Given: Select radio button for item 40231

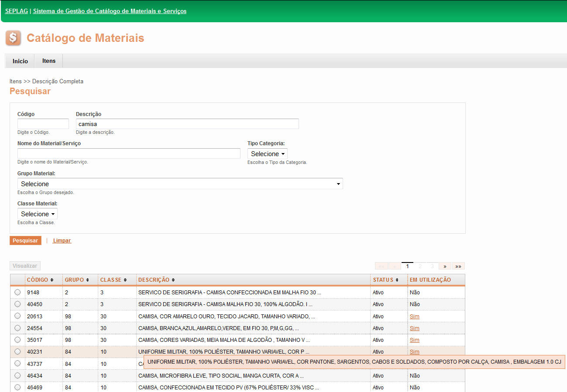Looking at the screenshot, I should pyautogui.click(x=17, y=351).
